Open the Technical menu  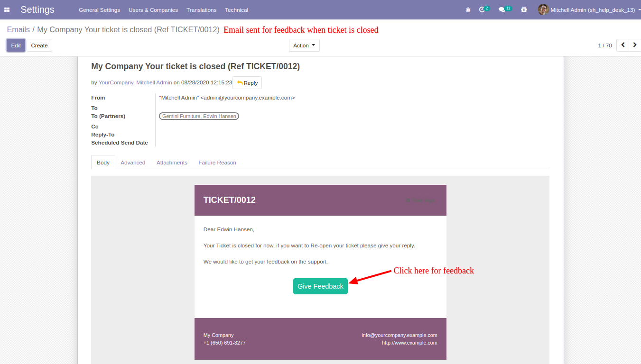(x=236, y=10)
